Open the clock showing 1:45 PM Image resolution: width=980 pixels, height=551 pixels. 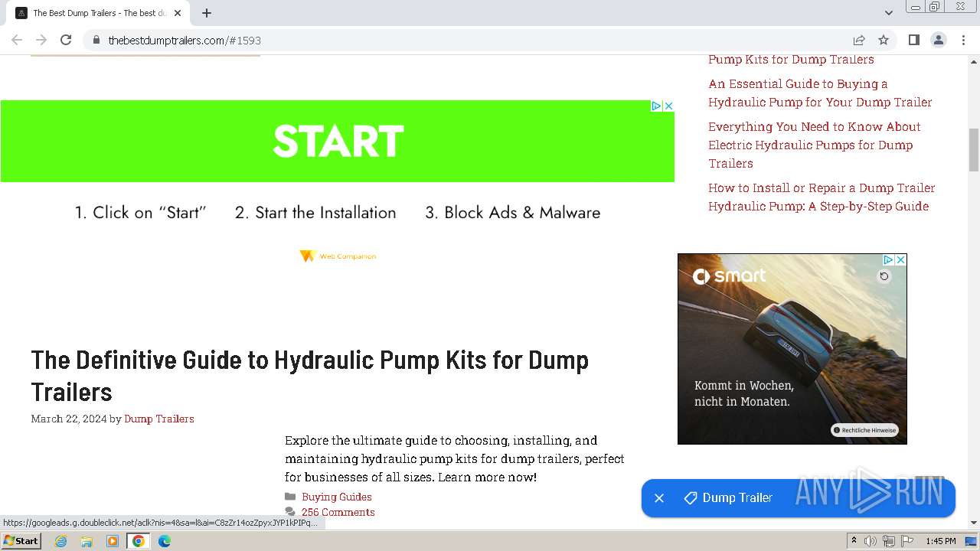coord(941,541)
